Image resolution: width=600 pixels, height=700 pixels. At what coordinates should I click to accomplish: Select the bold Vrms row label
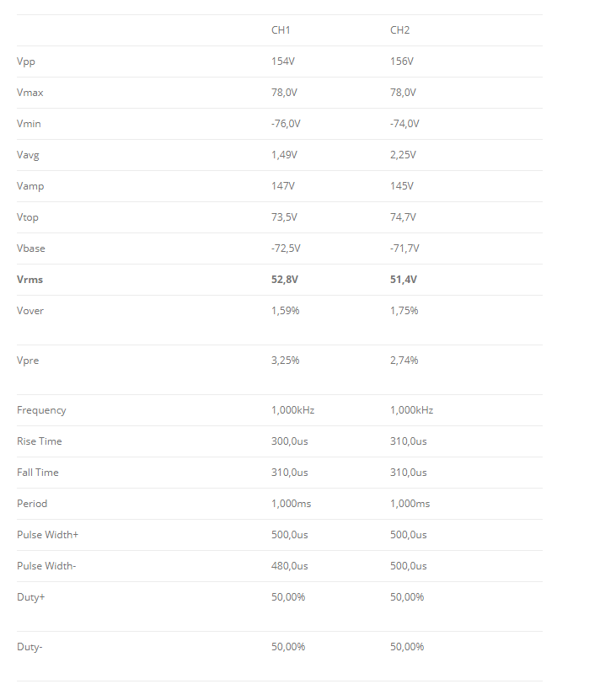pos(30,280)
